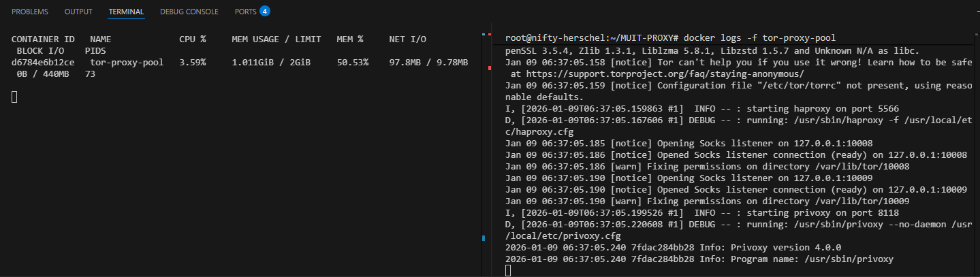This screenshot has height=277, width=980.
Task: Select the TERMINAL tab
Action: pos(126,12)
